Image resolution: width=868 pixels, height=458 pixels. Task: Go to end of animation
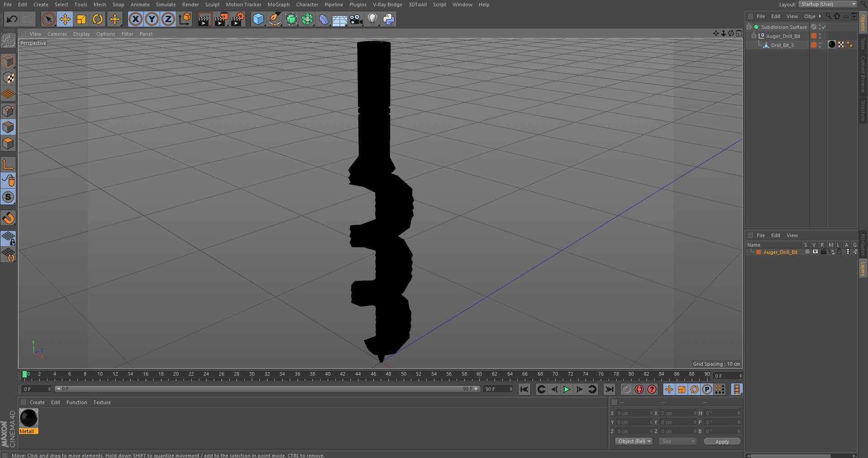click(609, 389)
